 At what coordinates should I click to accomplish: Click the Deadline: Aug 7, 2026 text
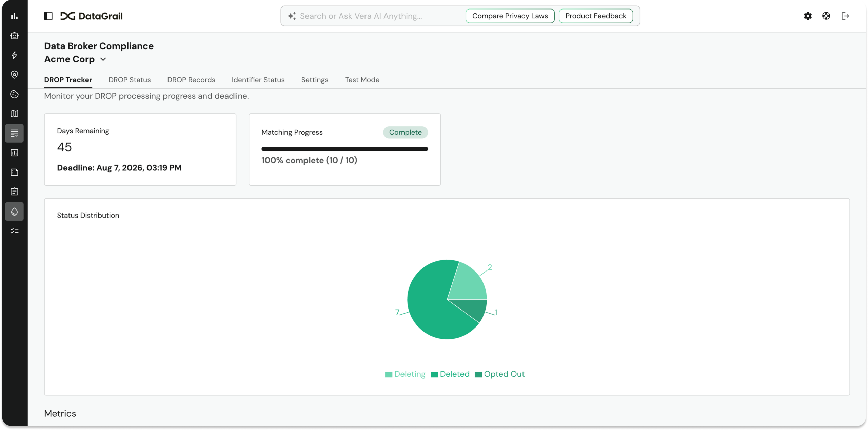tap(119, 168)
